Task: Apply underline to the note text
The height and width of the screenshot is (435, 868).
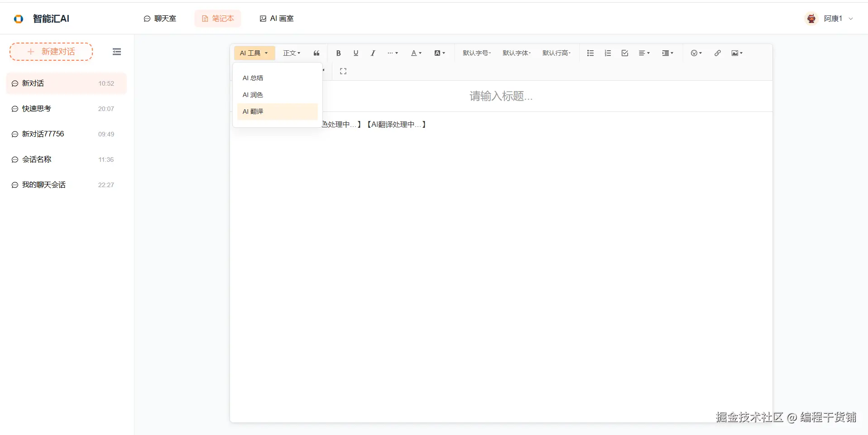Action: coord(355,53)
